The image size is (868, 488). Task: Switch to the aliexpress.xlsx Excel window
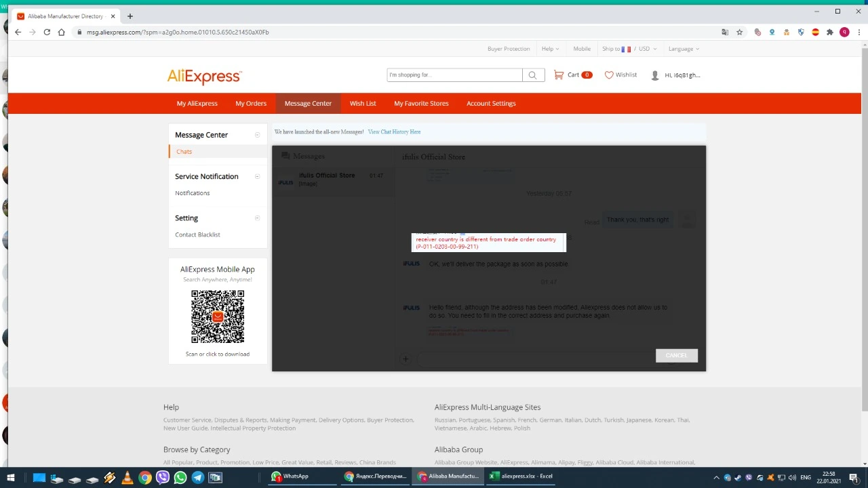tap(523, 476)
